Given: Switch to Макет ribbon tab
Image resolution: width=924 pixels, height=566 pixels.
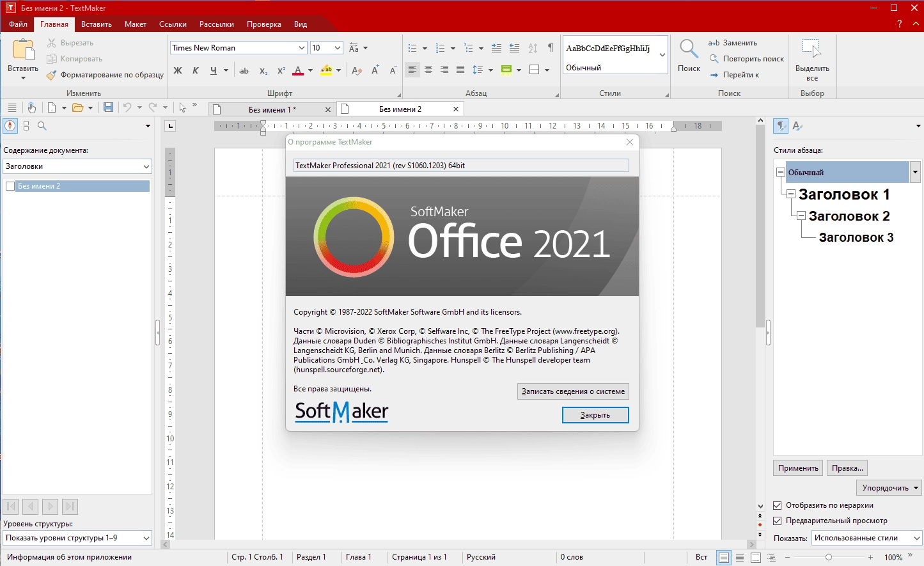Looking at the screenshot, I should point(136,24).
